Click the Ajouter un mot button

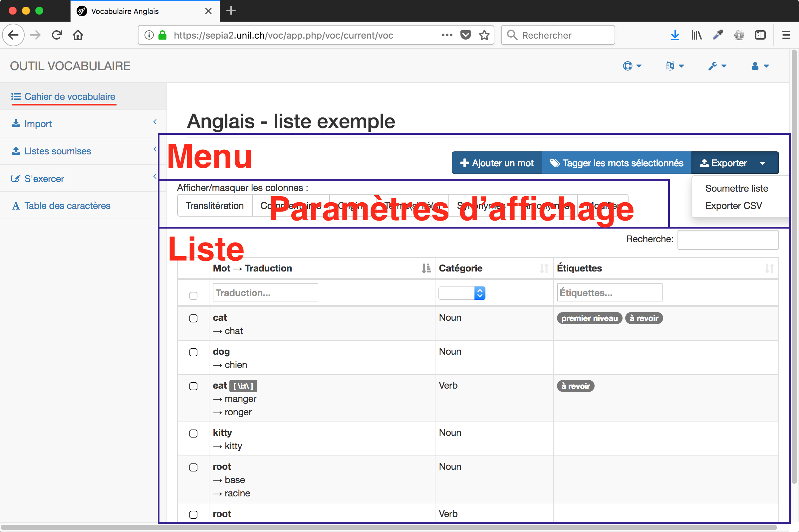click(497, 163)
